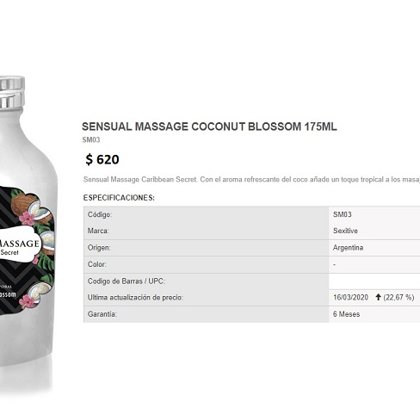Click the ESPECIFICACIONES heading
The image size is (420, 420).
119,198
